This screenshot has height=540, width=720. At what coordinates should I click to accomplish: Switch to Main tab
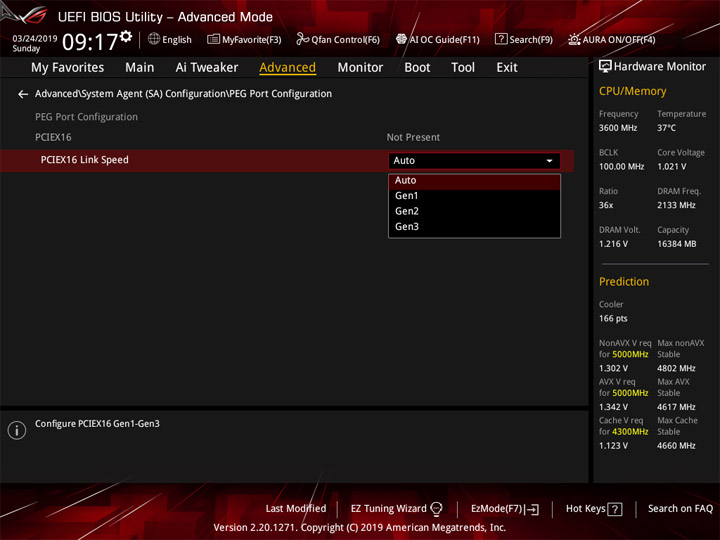(x=140, y=68)
